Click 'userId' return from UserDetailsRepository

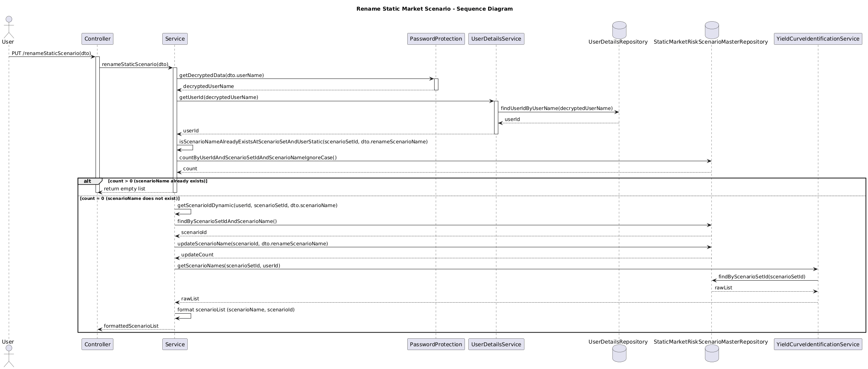coord(512,119)
